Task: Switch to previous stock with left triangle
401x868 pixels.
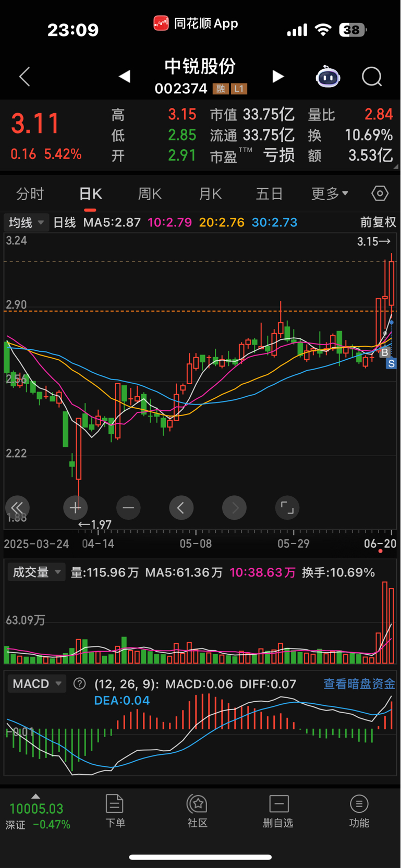Action: (124, 77)
